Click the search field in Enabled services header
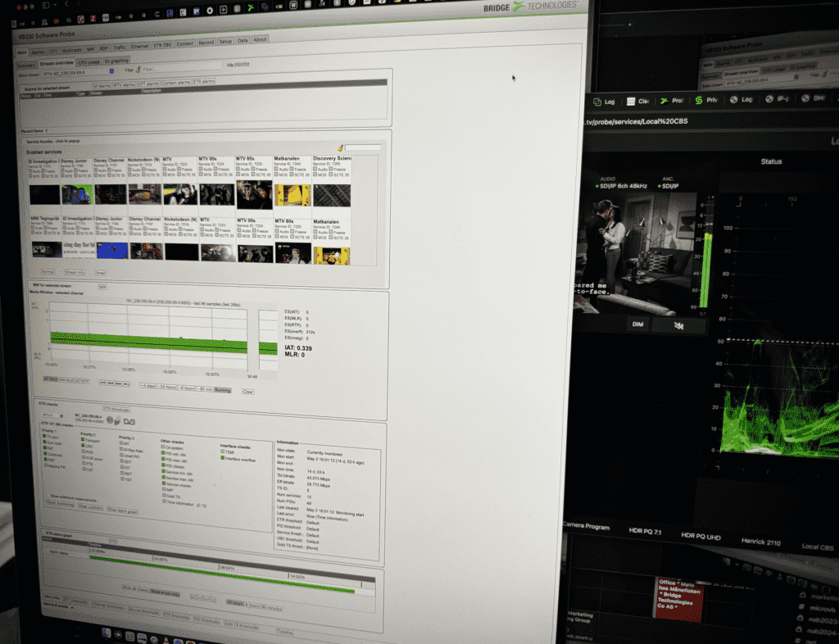Image resolution: width=839 pixels, height=644 pixels. coord(363,147)
